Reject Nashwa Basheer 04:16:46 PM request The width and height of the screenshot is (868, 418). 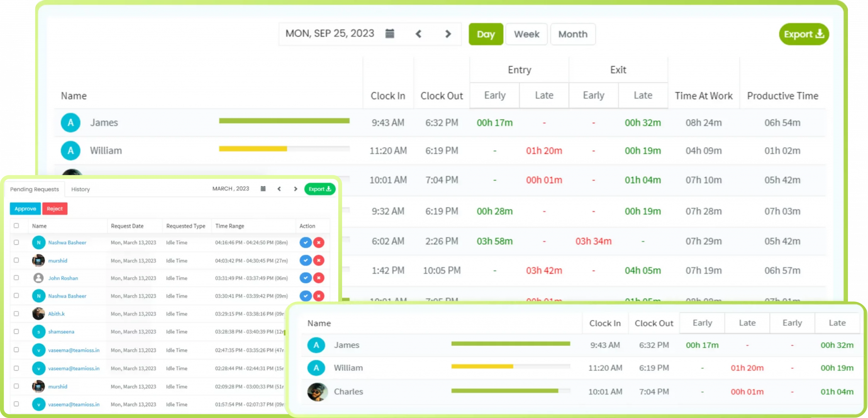coord(319,243)
